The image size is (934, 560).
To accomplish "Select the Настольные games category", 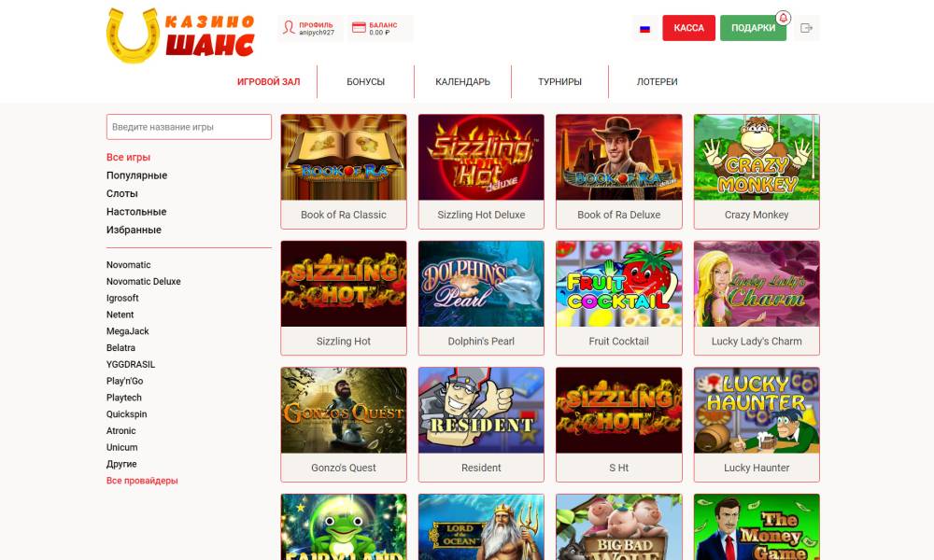I will (136, 211).
